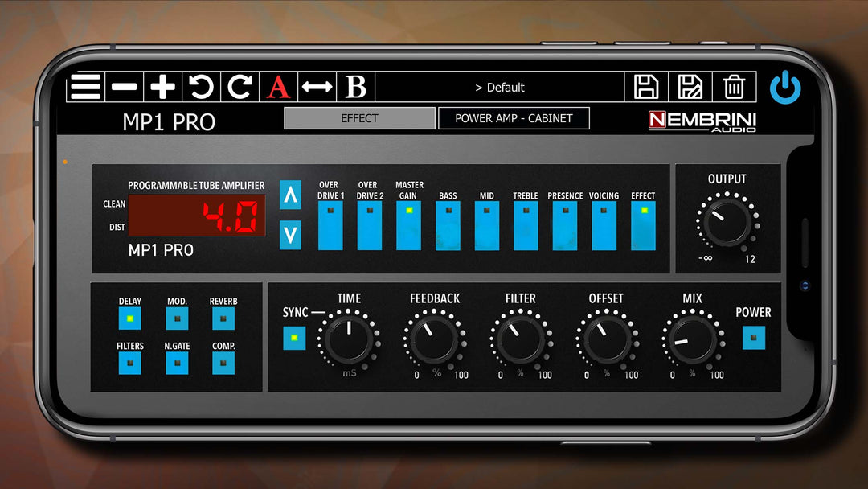Image resolution: width=868 pixels, height=489 pixels.
Task: Open the hamburger menu icon
Action: (85, 87)
